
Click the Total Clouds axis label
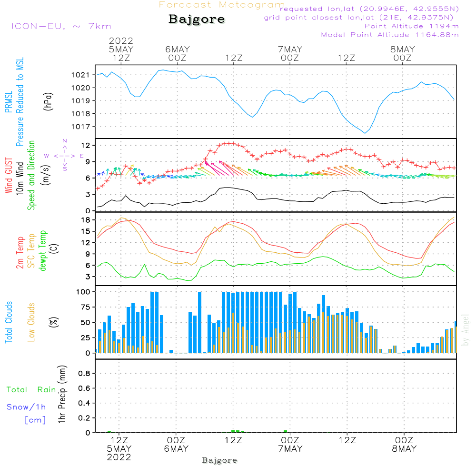coord(9,322)
